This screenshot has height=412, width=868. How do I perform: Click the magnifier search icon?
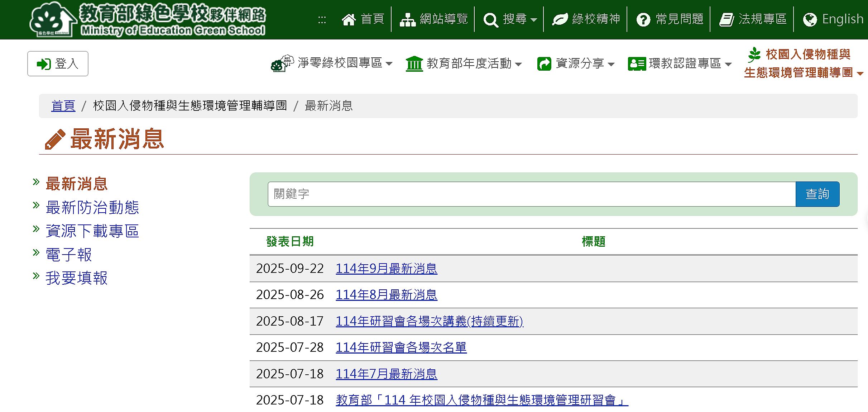click(490, 20)
